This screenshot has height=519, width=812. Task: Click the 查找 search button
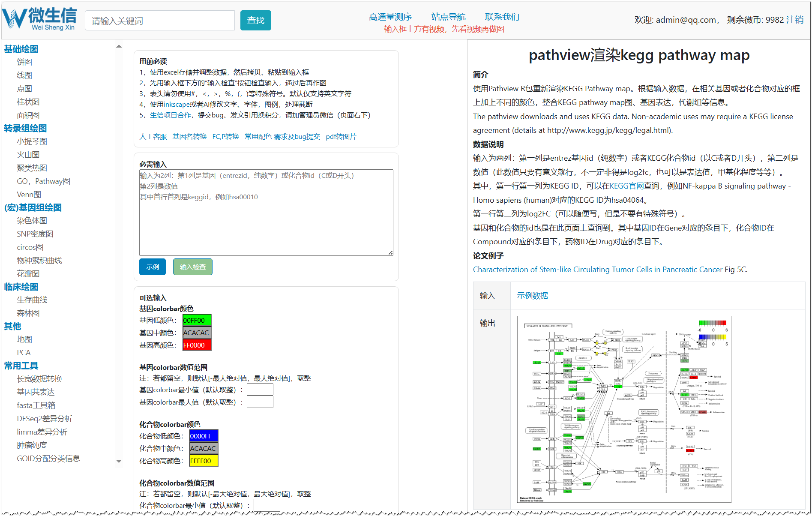[255, 21]
